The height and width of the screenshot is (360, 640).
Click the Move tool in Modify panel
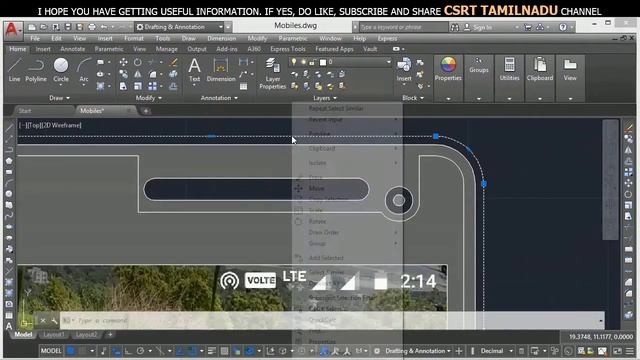tap(123, 62)
